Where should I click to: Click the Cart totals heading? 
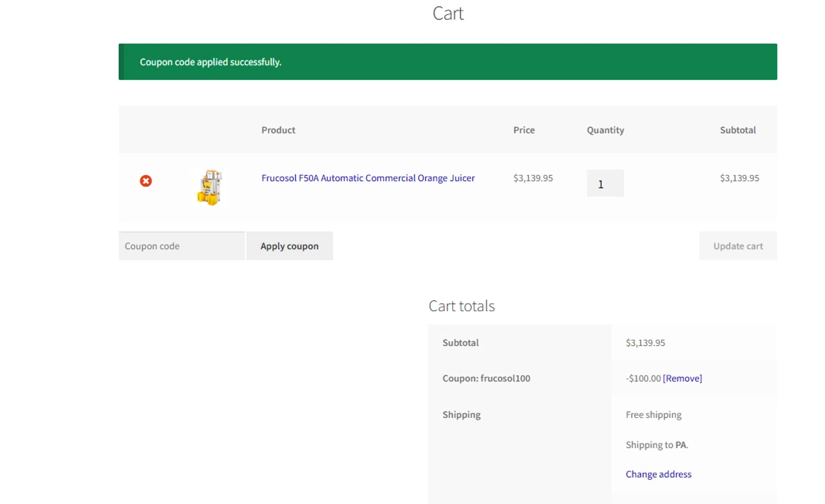[x=461, y=306]
